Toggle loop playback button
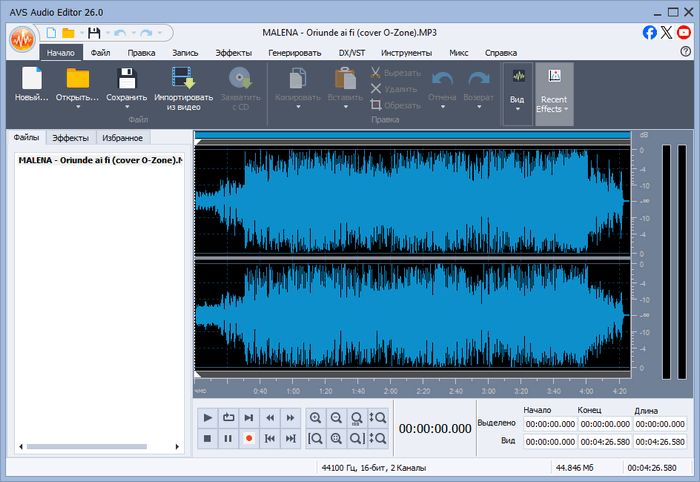 (228, 417)
